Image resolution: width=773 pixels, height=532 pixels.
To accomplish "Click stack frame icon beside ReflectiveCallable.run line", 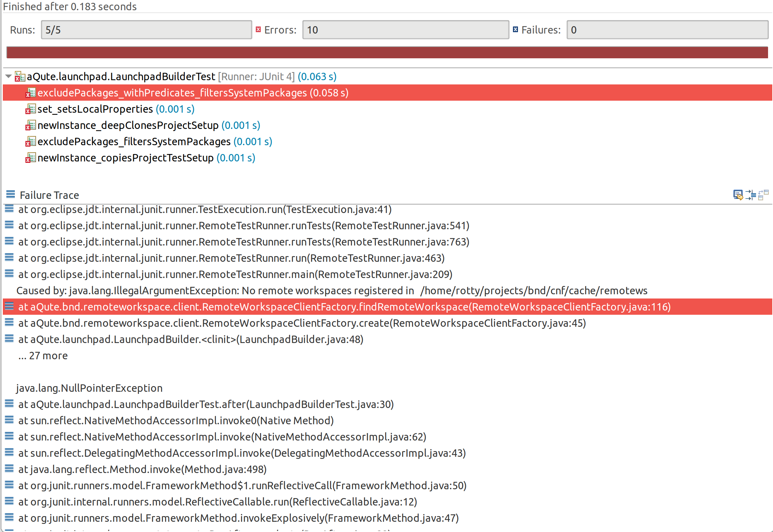I will [9, 501].
